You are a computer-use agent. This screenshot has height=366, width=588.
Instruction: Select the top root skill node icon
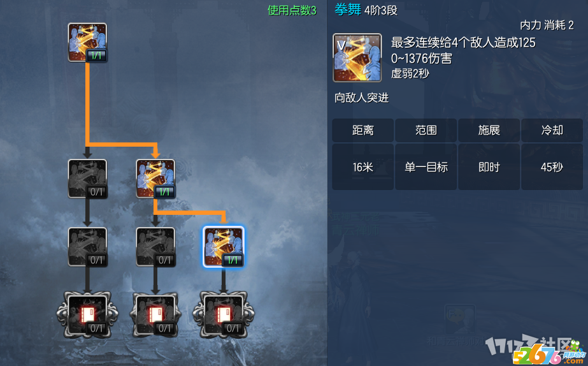87,43
